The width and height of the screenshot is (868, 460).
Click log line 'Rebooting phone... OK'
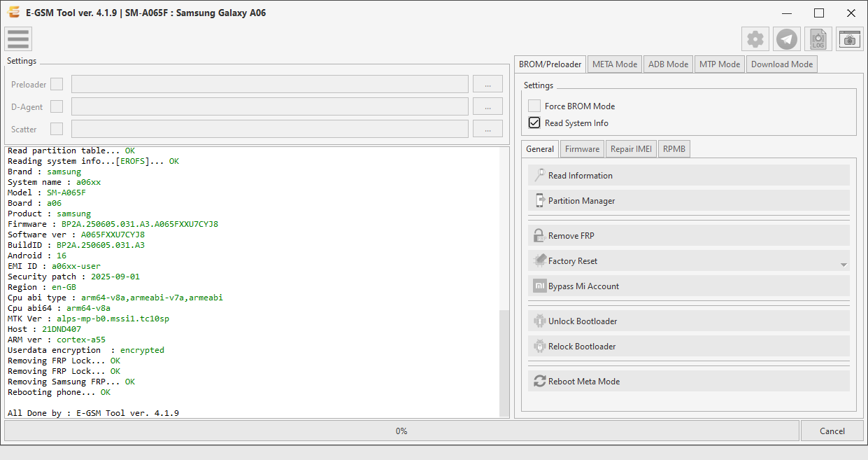pyautogui.click(x=59, y=392)
